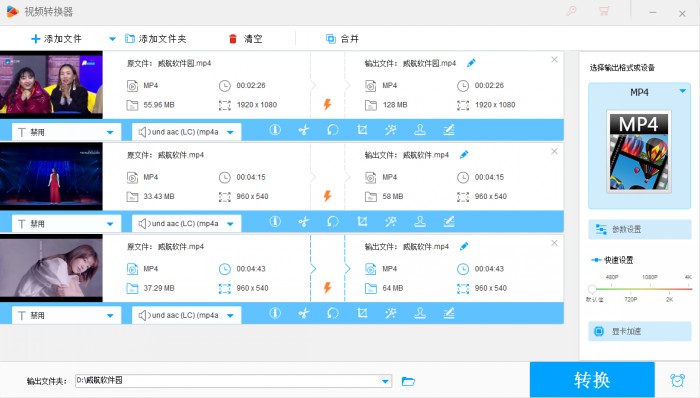The width and height of the screenshot is (700, 398).
Task: Click the rotate icon in second video row
Action: (x=333, y=222)
